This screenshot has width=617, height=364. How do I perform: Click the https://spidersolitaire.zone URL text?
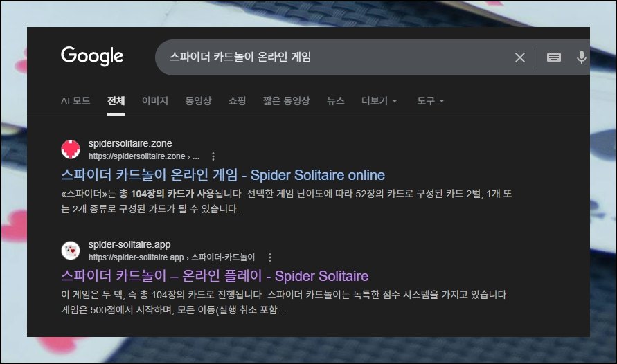143,156
